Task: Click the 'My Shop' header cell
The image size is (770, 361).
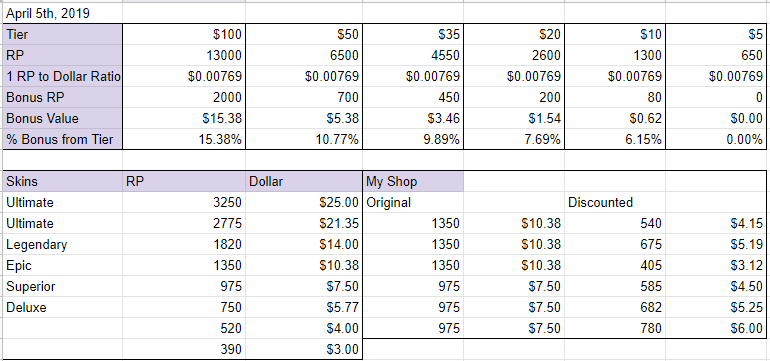Action: tap(413, 182)
